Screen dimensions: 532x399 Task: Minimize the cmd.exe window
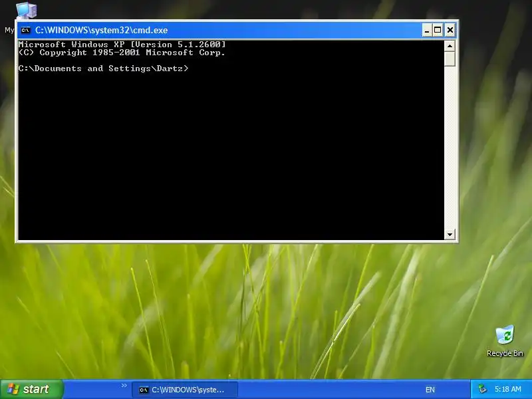coord(427,30)
